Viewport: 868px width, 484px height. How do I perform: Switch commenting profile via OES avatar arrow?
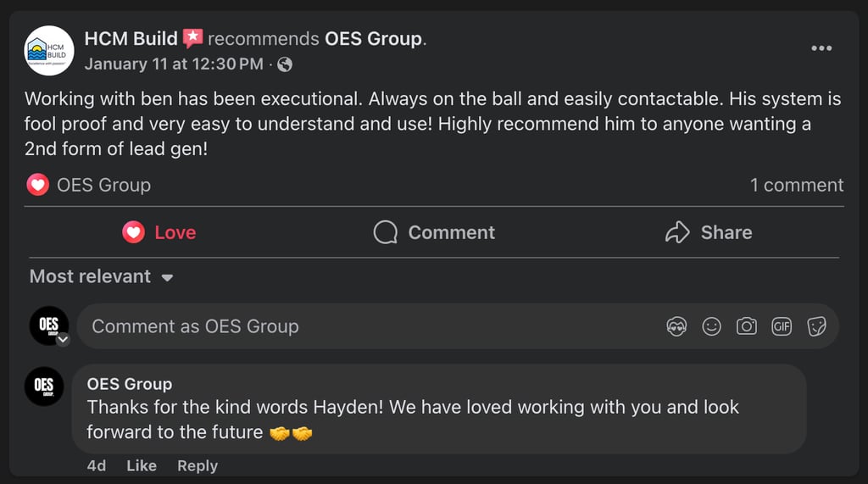click(63, 339)
